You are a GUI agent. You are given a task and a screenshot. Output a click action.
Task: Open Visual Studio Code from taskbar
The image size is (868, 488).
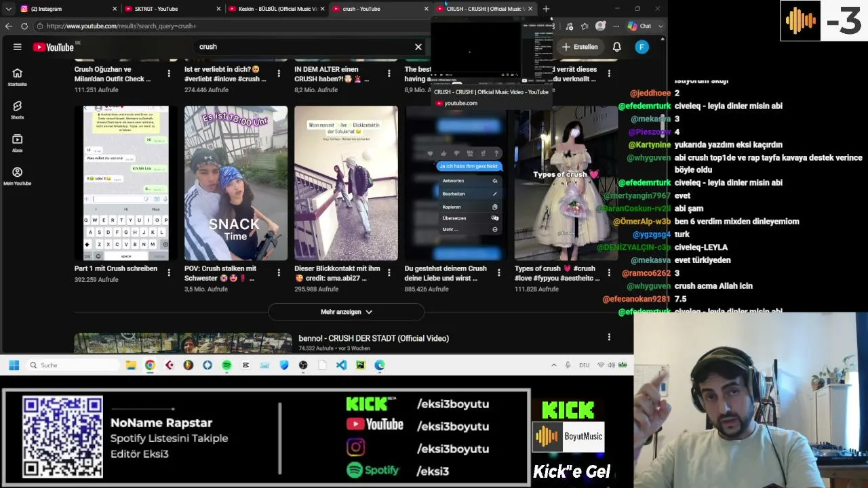click(x=341, y=365)
